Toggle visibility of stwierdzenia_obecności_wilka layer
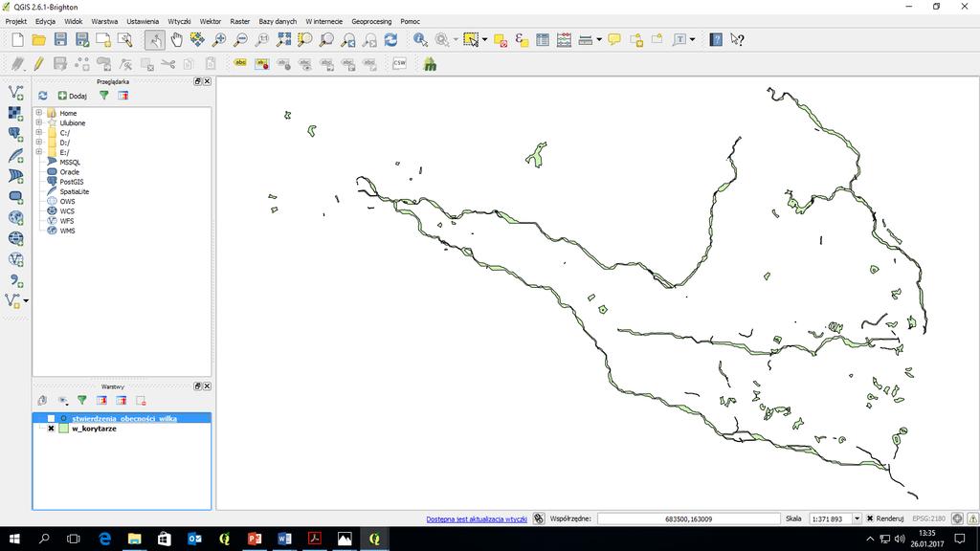 coord(52,419)
